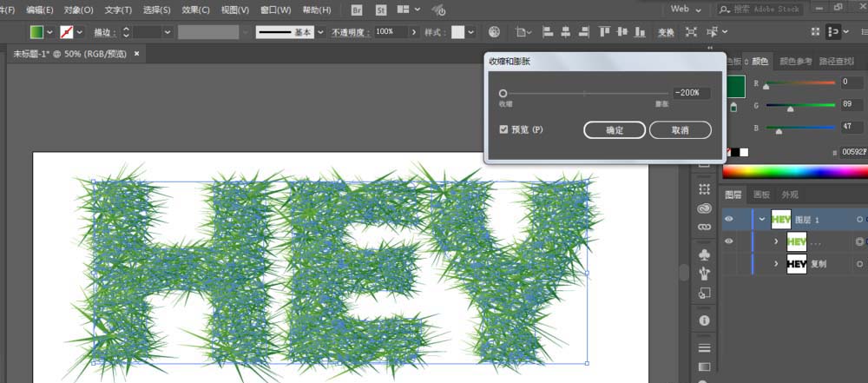Open the Links panel chain icon
This screenshot has height=383, width=868.
point(704,227)
